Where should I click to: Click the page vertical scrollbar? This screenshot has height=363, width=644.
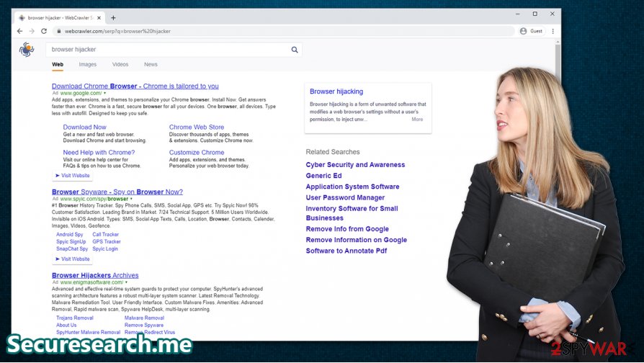pyautogui.click(x=558, y=60)
